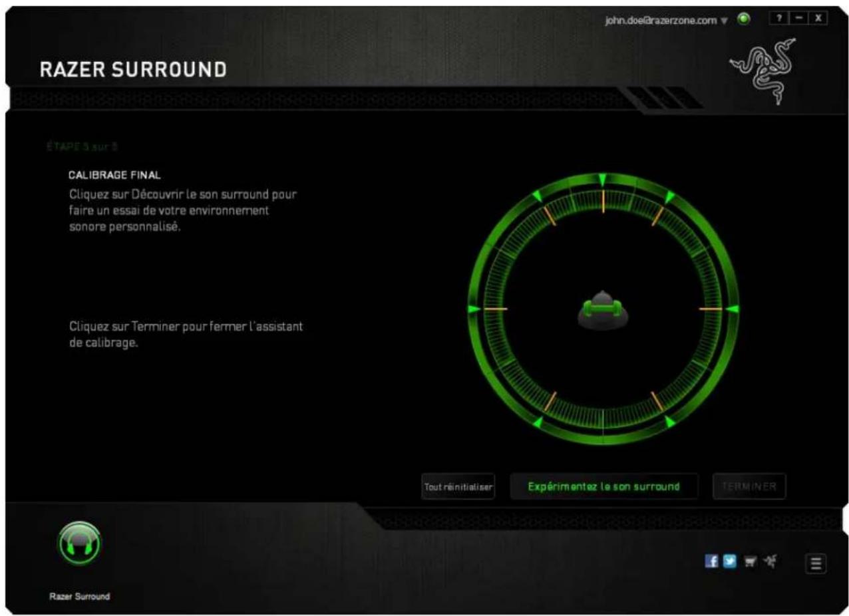Click the Tout réinitialiser button
The image size is (849, 616).
(458, 486)
